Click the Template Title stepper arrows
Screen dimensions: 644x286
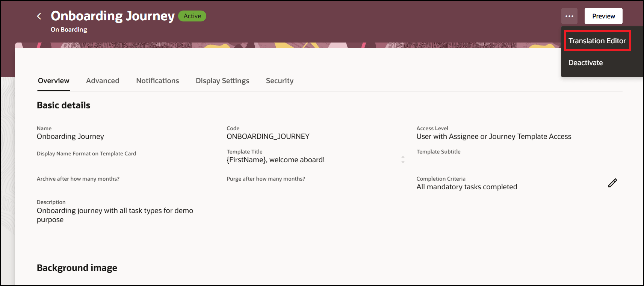coord(403,160)
